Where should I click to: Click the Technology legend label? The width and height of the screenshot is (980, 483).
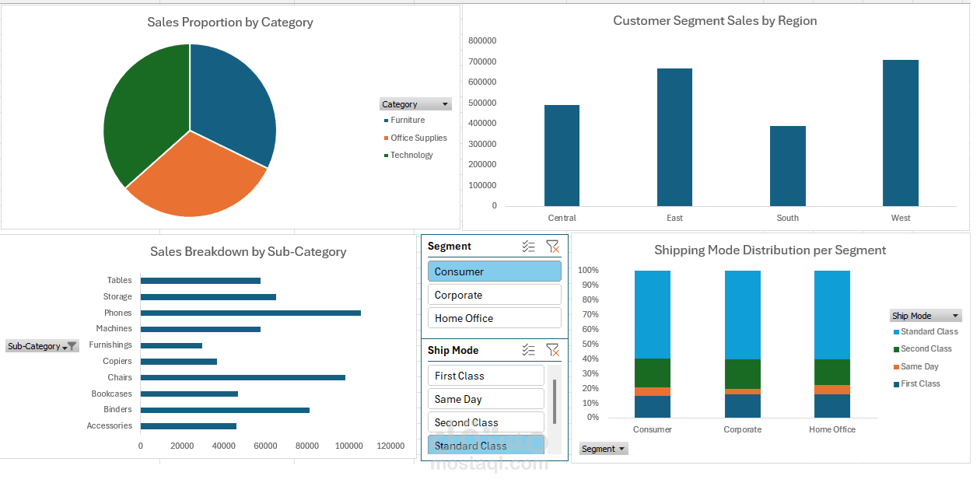(411, 156)
